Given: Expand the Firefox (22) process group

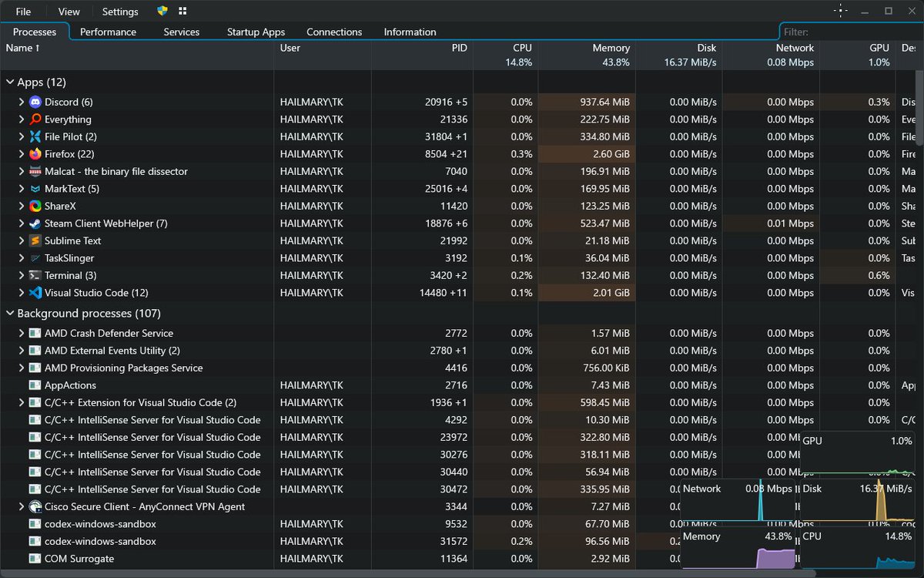Looking at the screenshot, I should 22,154.
